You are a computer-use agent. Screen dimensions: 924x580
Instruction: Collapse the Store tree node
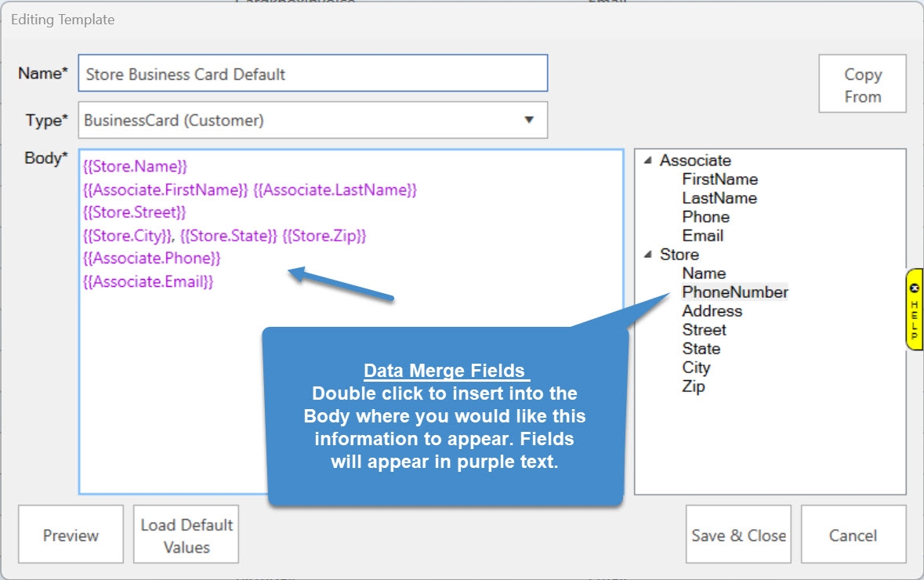pyautogui.click(x=649, y=255)
